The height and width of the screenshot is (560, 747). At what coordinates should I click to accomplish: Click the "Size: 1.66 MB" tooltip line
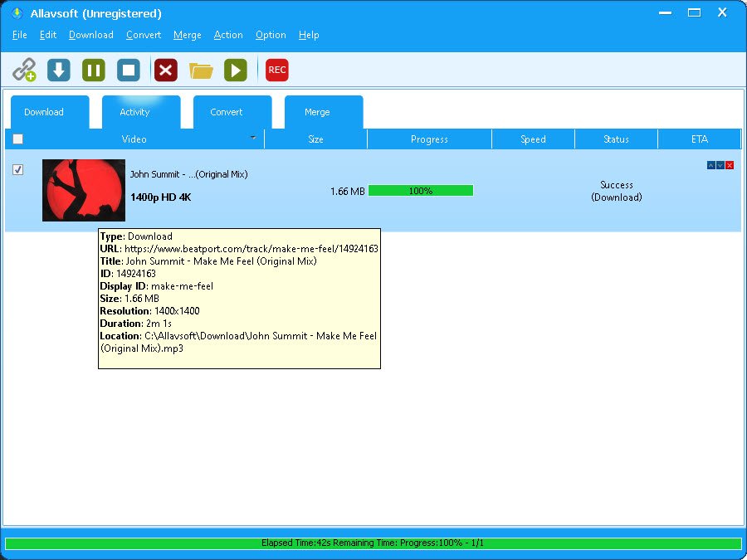pyautogui.click(x=129, y=299)
